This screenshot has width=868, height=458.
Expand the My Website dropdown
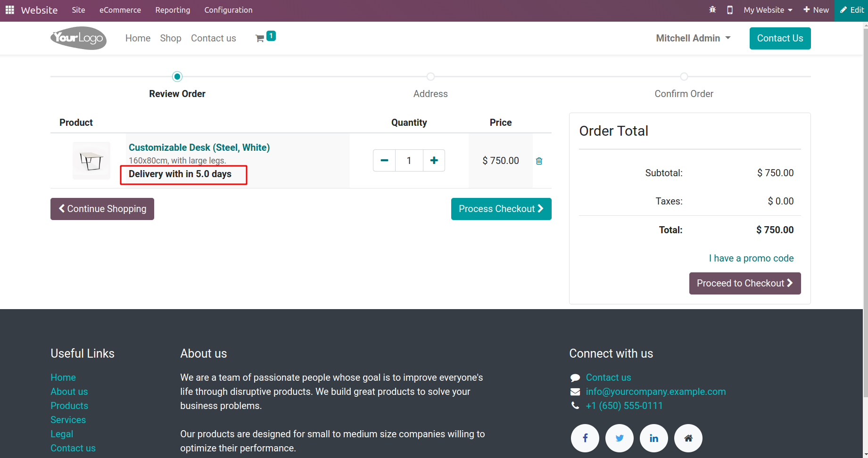coord(768,10)
